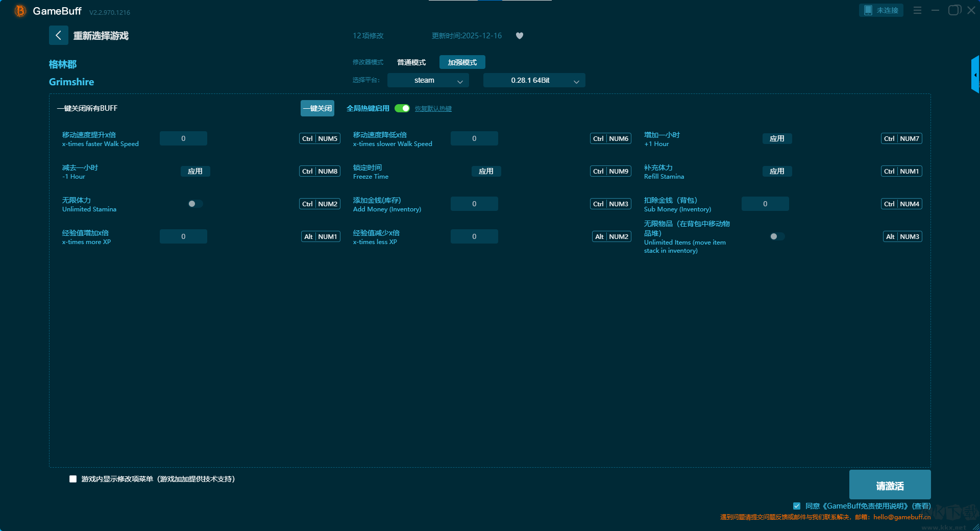
Task: Switch to 普通模式 tab
Action: click(411, 62)
